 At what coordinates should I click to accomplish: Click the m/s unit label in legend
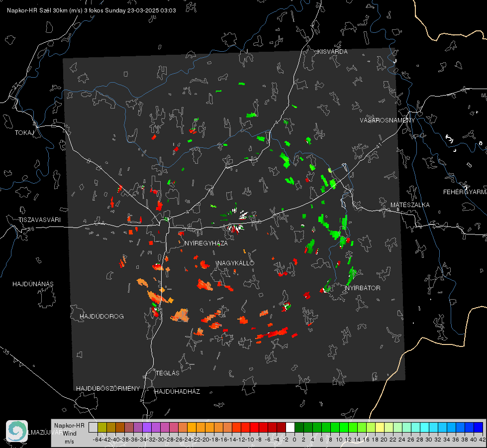(69, 442)
